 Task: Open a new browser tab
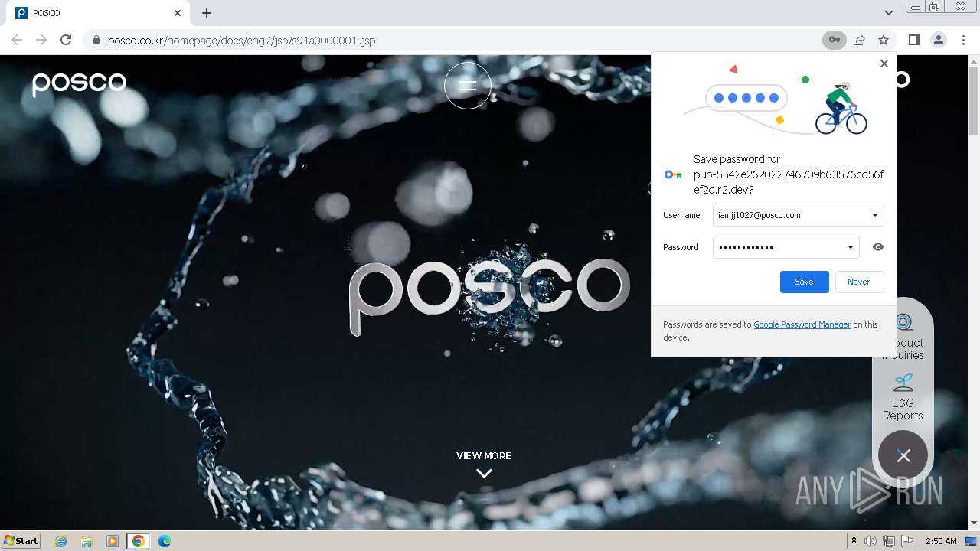(x=207, y=13)
